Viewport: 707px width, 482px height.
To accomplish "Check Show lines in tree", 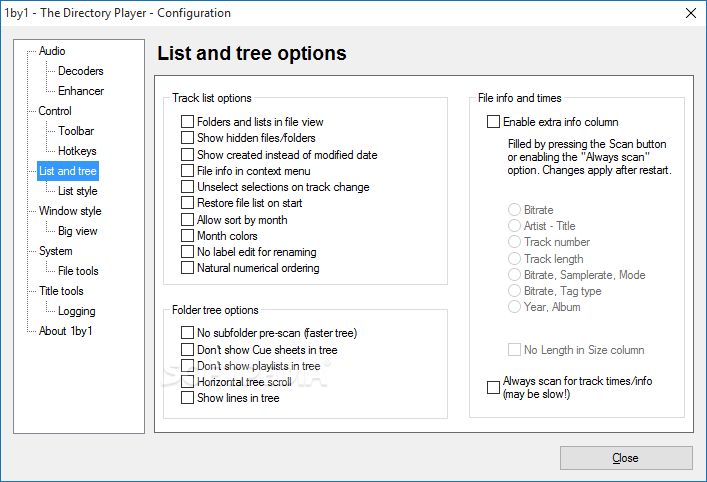I will pyautogui.click(x=188, y=398).
